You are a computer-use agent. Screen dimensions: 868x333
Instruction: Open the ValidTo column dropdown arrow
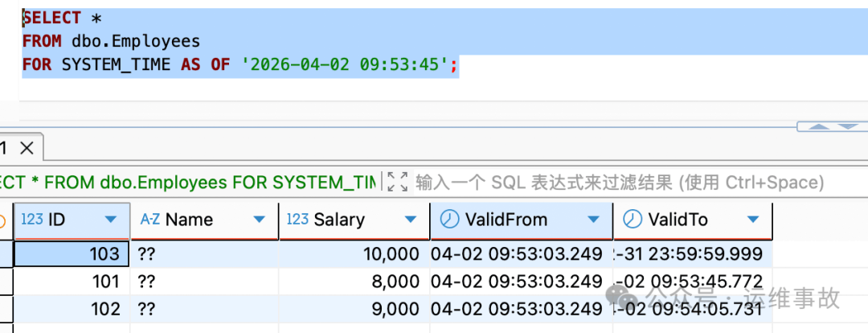[x=752, y=220]
